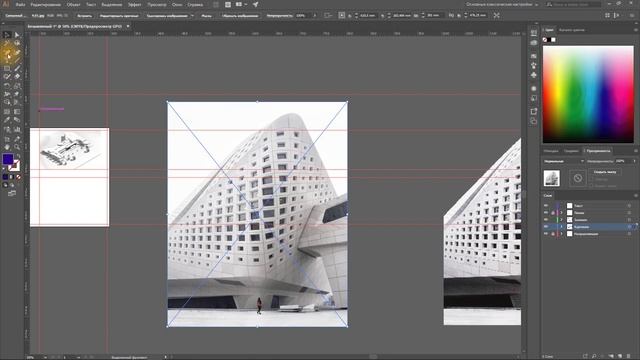
Task: Tick the Обтравка checkbox in Transparency panel
Action: pos(591,179)
